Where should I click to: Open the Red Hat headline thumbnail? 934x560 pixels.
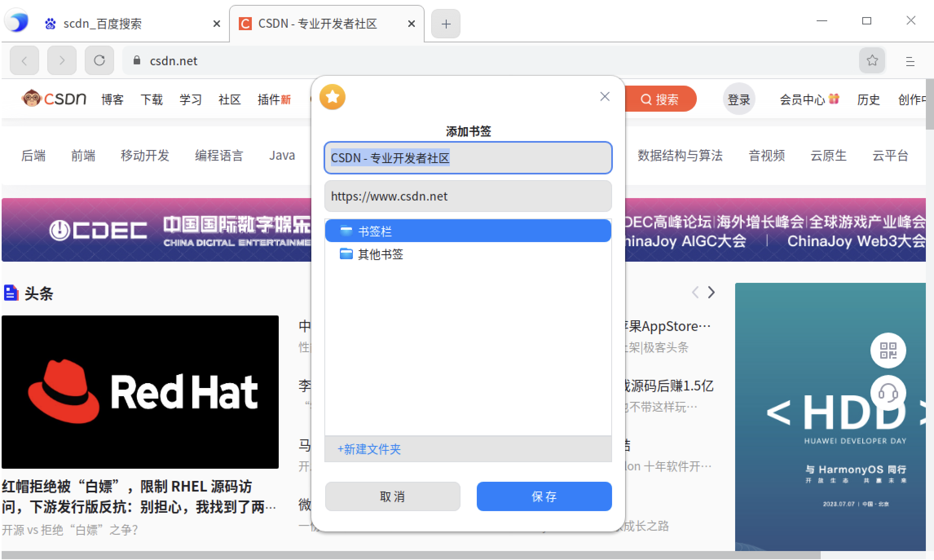point(140,392)
